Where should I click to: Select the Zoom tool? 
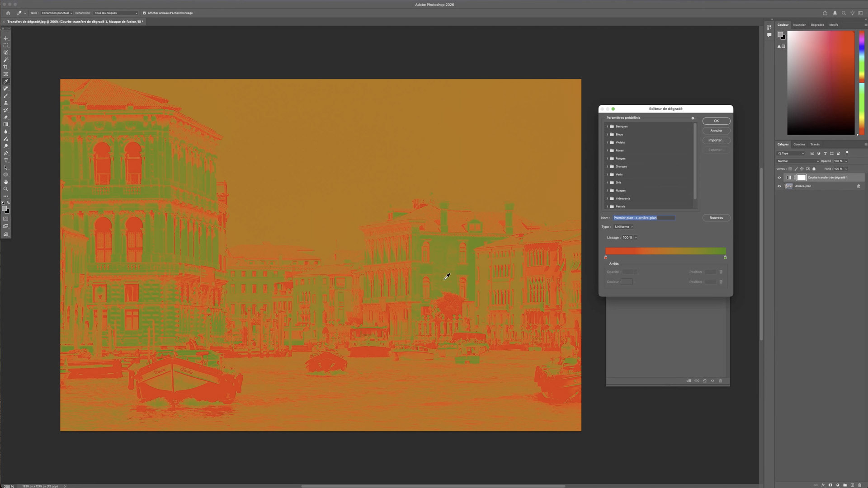(x=6, y=189)
